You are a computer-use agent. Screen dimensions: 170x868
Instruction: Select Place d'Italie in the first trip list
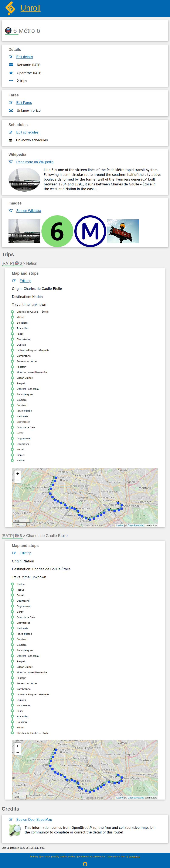[x=24, y=411]
